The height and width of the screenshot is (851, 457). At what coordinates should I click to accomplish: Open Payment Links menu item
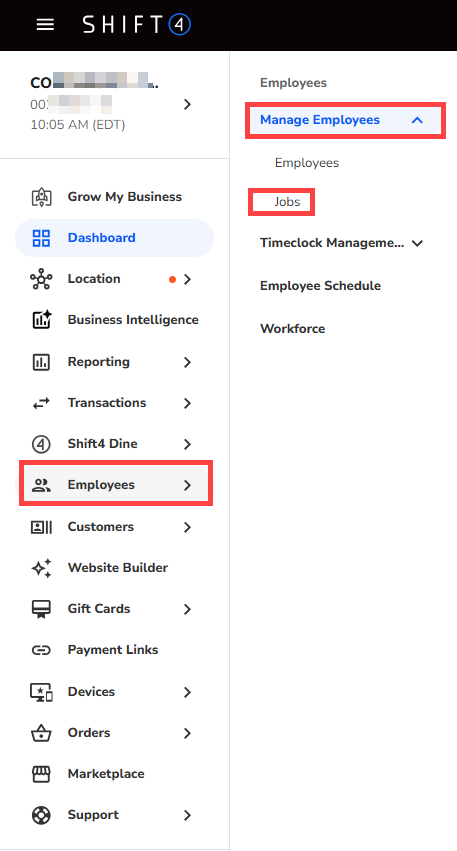pyautogui.click(x=115, y=650)
